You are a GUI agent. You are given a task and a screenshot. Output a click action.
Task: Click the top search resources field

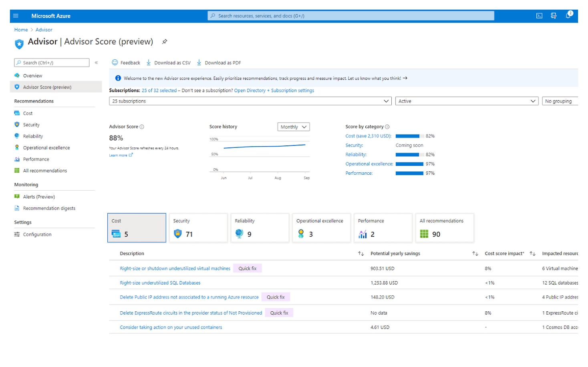350,16
